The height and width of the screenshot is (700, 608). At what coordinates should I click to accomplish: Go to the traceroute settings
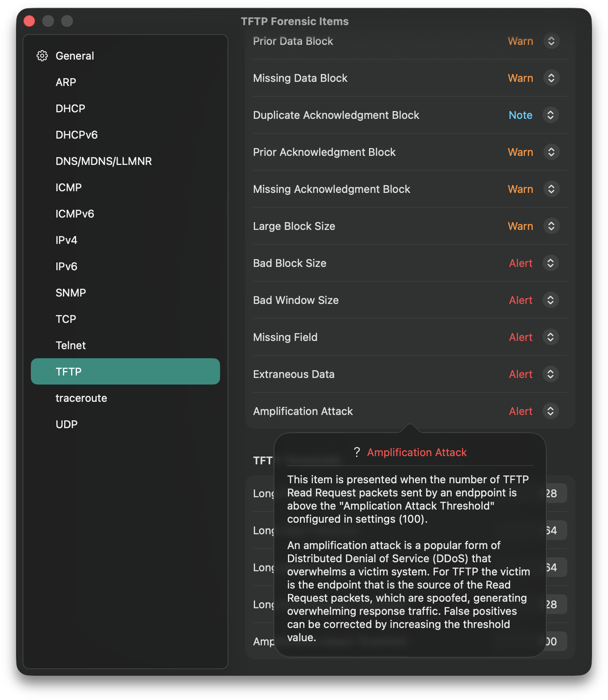pos(81,398)
